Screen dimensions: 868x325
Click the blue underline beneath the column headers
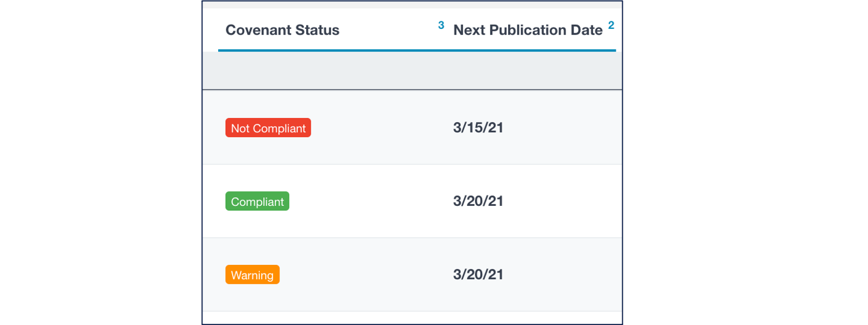[x=417, y=50]
